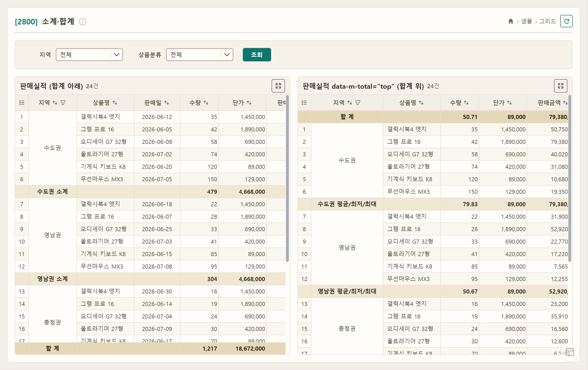
Task: Open the left grid's column list icon
Action: point(22,103)
